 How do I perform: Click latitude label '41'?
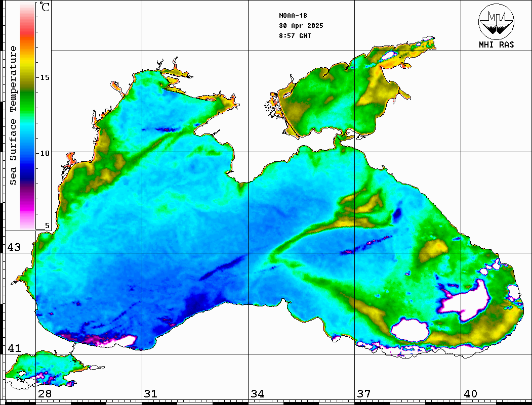(x=14, y=348)
